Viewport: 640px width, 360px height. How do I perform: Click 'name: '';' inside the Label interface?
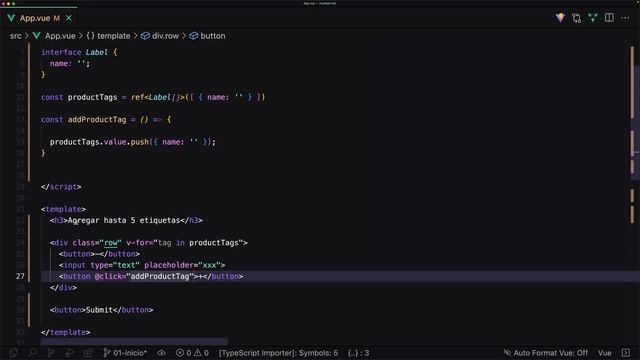(70, 64)
